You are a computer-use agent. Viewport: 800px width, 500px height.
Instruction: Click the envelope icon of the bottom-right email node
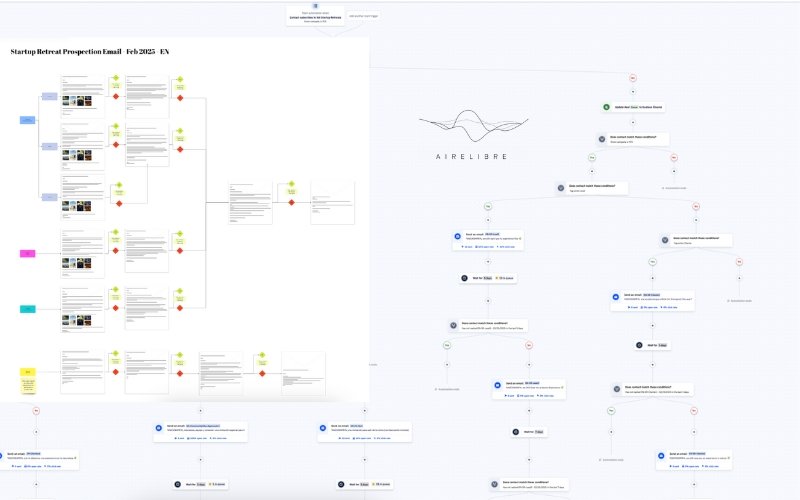(661, 455)
